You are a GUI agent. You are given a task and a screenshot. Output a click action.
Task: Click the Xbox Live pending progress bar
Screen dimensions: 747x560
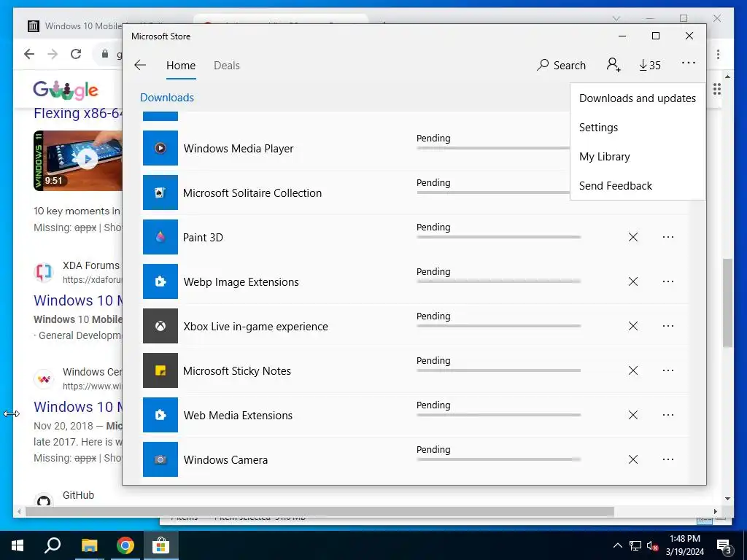498,326
